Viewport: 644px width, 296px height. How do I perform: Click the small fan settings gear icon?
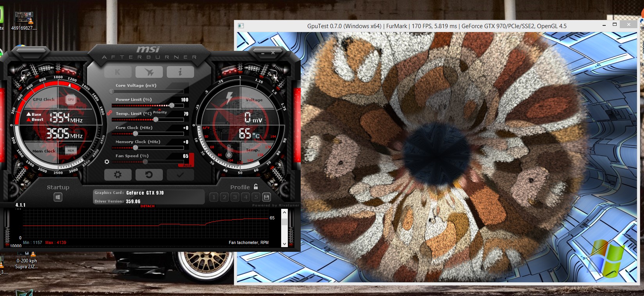[107, 161]
